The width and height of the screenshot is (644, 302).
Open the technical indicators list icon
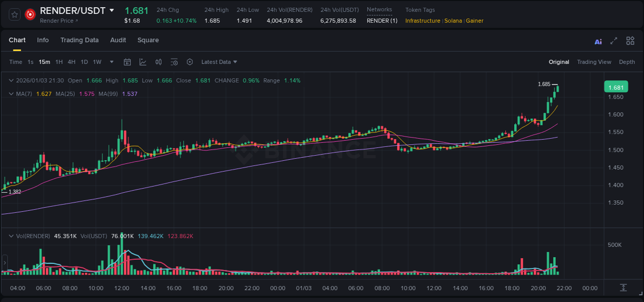click(174, 62)
